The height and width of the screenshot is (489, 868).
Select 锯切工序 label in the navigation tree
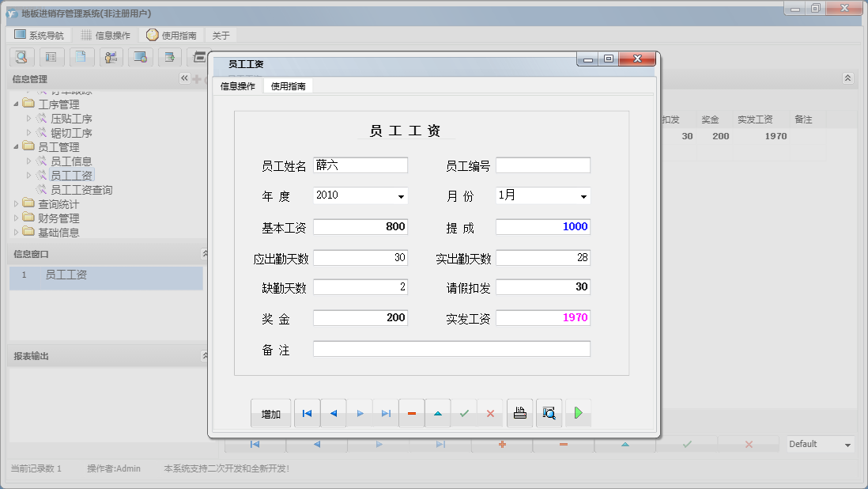click(x=71, y=133)
